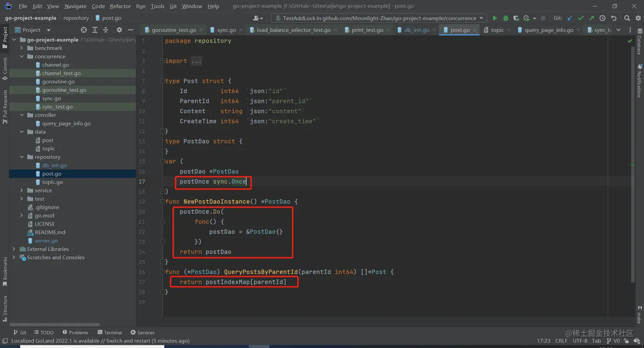This screenshot has width=644, height=348.
Task: Open the File menu
Action: (23, 6)
